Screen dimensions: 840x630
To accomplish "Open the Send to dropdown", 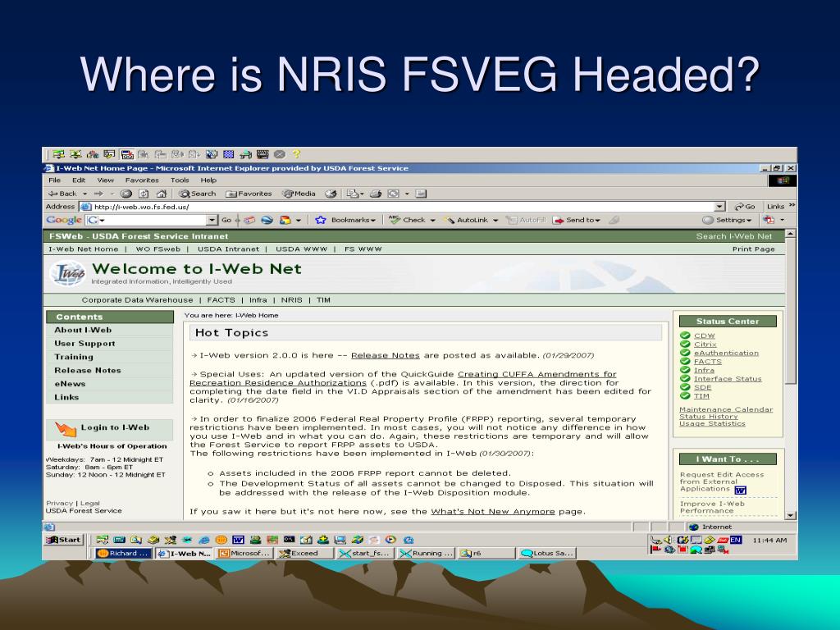I will [577, 220].
